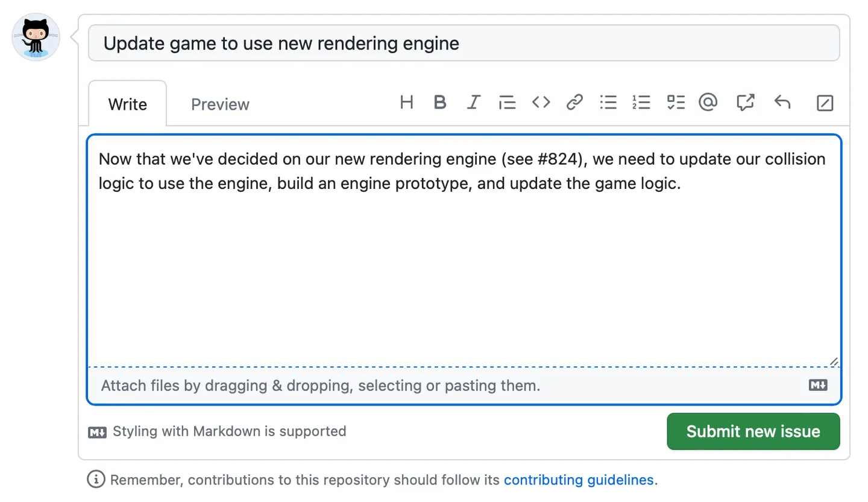Insert a quote block using the toolbar
Image resolution: width=868 pixels, height=502 pixels.
[507, 103]
